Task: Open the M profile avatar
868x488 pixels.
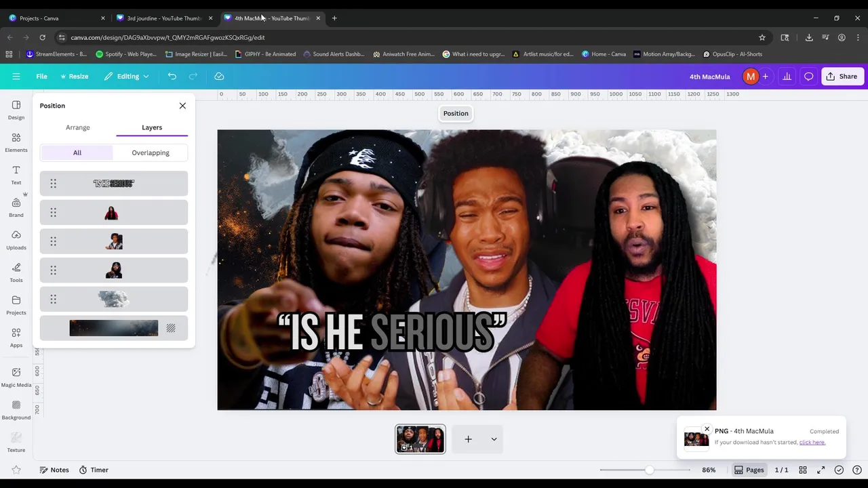Action: 751,77
